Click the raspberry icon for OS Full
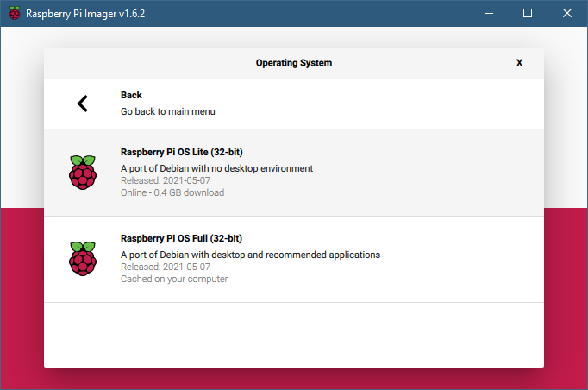The image size is (588, 390). coord(83,259)
